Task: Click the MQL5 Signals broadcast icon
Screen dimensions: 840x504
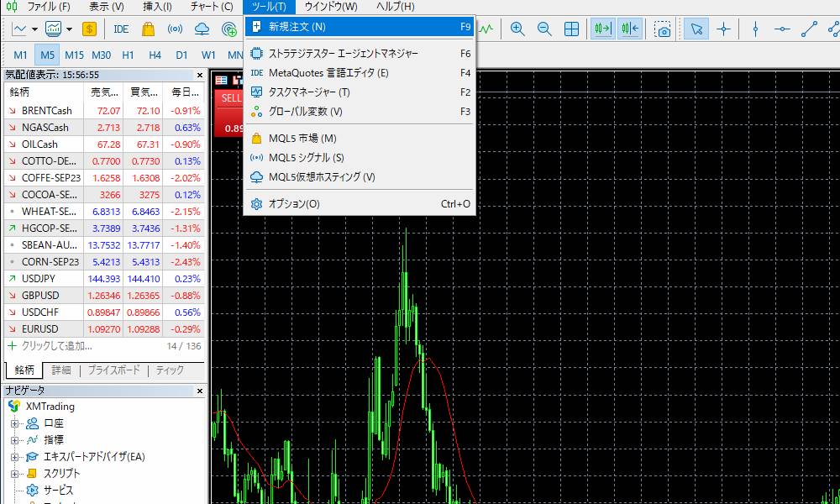Action: point(176,29)
